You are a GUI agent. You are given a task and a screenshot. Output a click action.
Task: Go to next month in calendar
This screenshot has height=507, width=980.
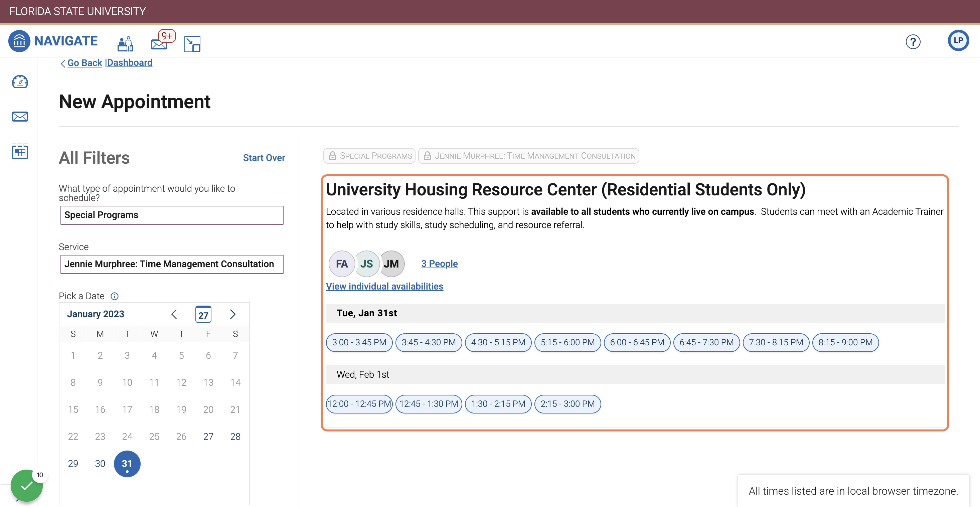[233, 314]
